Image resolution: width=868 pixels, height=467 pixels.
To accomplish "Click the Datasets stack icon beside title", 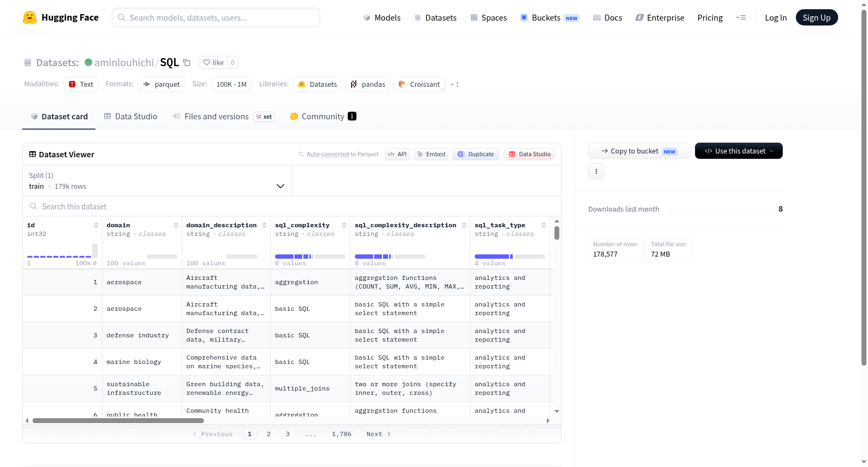I will 28,62.
